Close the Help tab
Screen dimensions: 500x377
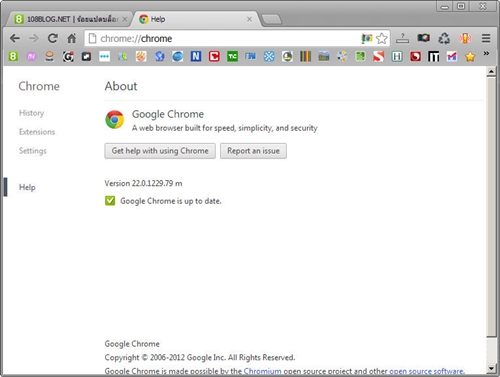coord(249,19)
